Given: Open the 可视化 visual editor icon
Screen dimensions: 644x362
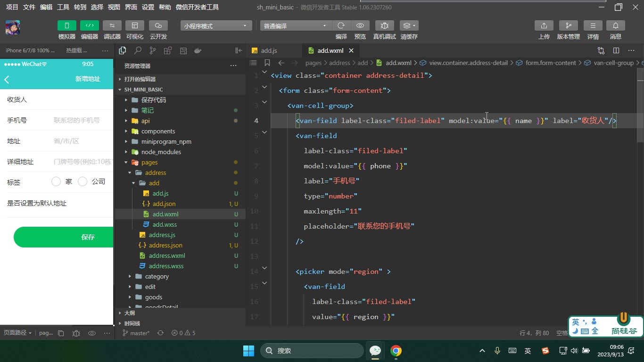Looking at the screenshot, I should [135, 25].
